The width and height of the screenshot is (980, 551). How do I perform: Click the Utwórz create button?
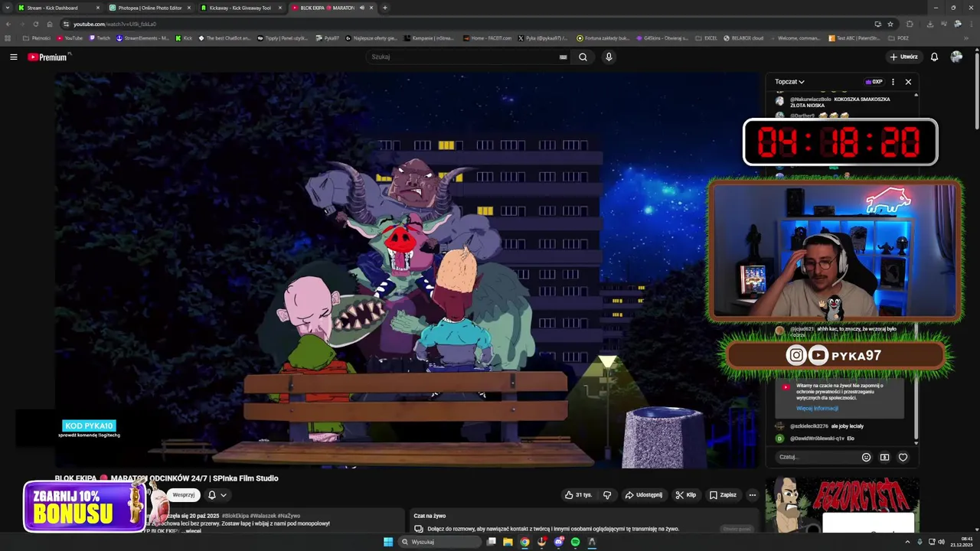click(903, 57)
